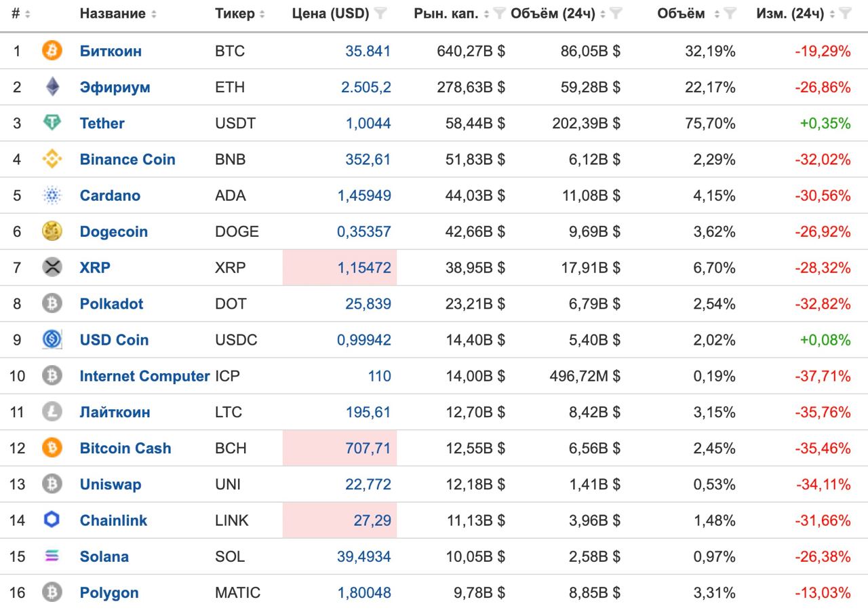Sort by Название using its arrows

(154, 14)
